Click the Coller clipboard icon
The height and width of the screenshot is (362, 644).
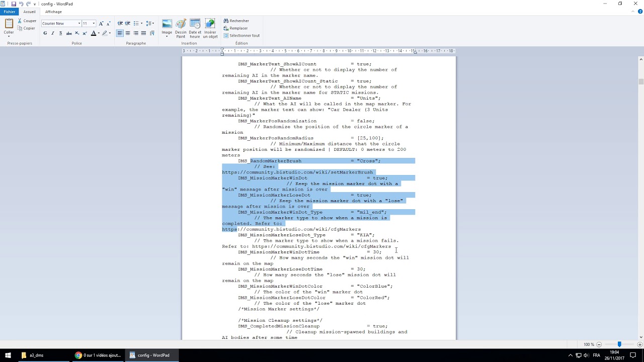coord(9,23)
